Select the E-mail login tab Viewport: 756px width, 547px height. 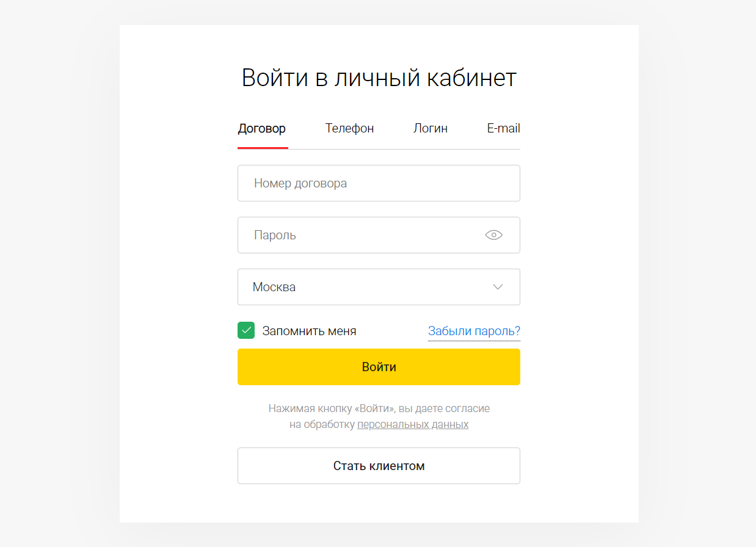coord(503,128)
